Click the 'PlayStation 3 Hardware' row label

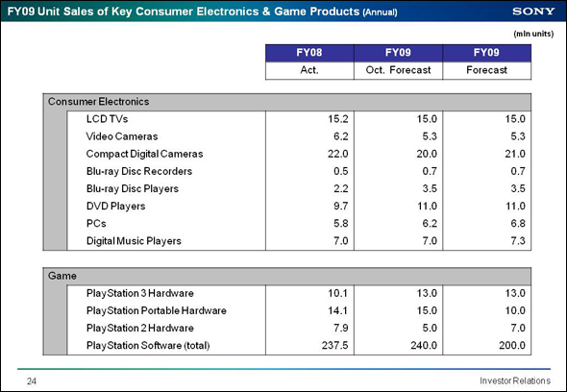point(140,293)
